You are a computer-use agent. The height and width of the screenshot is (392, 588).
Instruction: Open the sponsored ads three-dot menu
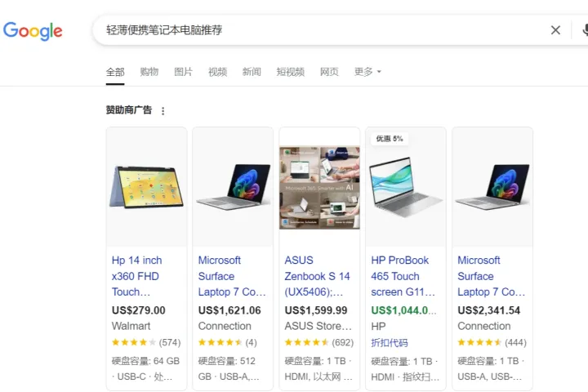coord(163,111)
